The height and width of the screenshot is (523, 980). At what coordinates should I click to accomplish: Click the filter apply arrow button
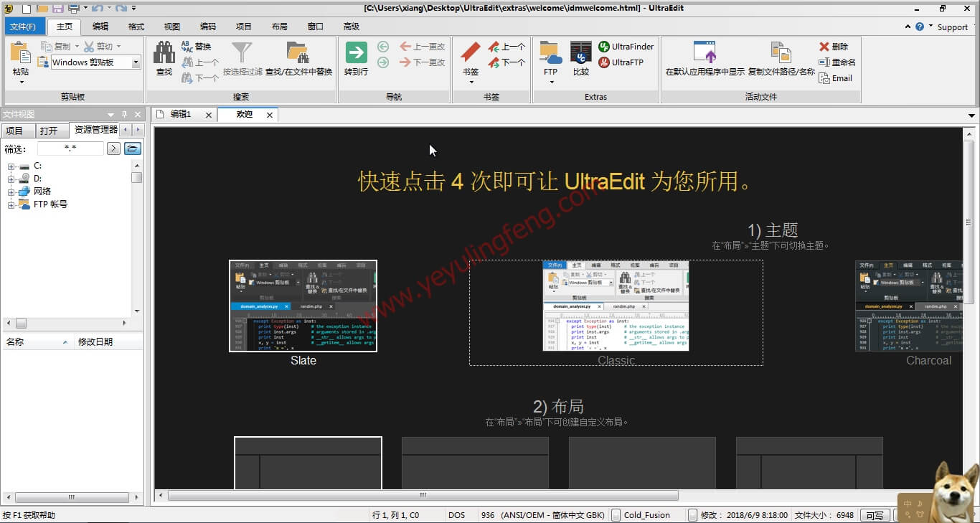point(113,149)
